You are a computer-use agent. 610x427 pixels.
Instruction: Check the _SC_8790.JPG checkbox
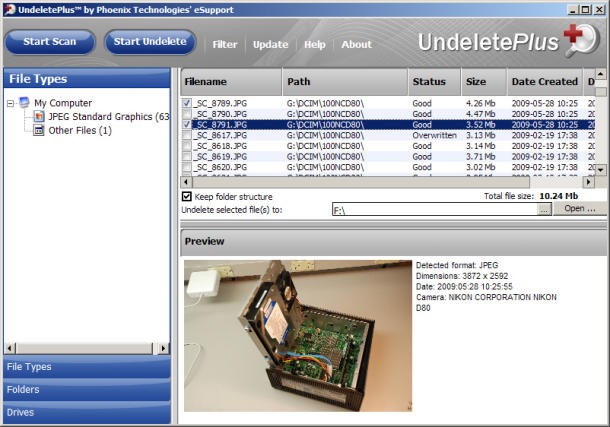[x=187, y=114]
